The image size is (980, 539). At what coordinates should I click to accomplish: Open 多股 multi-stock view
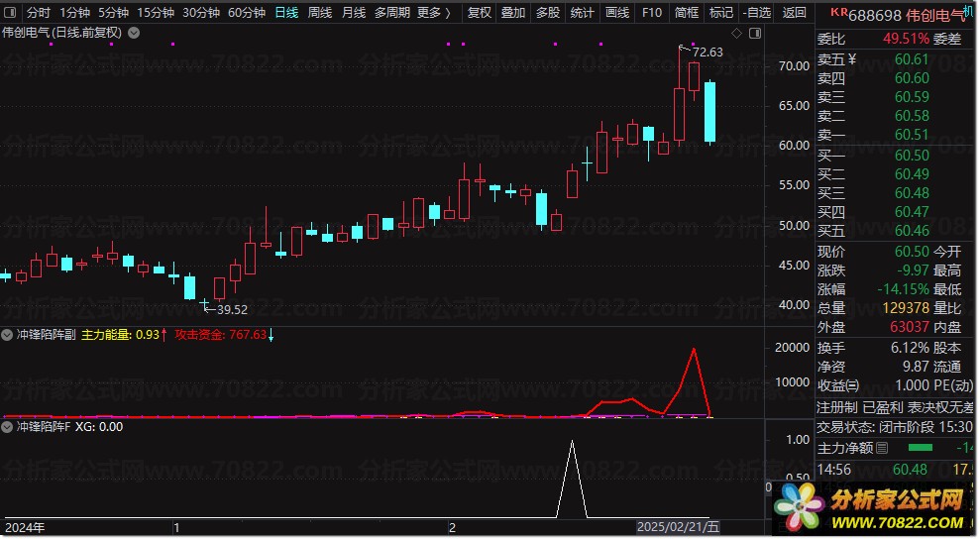tap(548, 13)
